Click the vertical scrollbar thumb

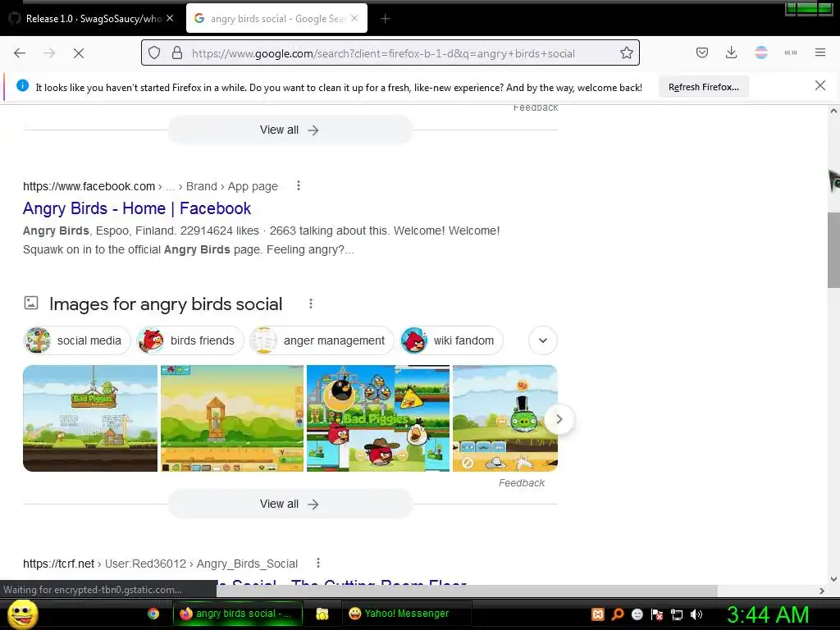(x=833, y=250)
